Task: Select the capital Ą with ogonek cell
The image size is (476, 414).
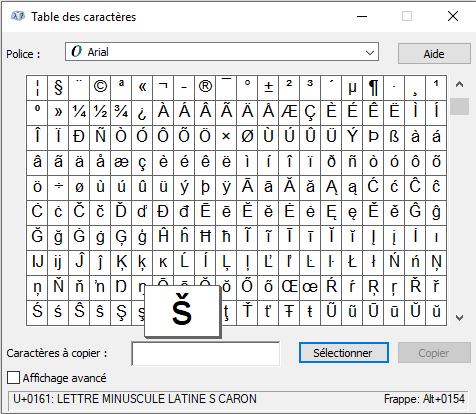Action: [331, 188]
